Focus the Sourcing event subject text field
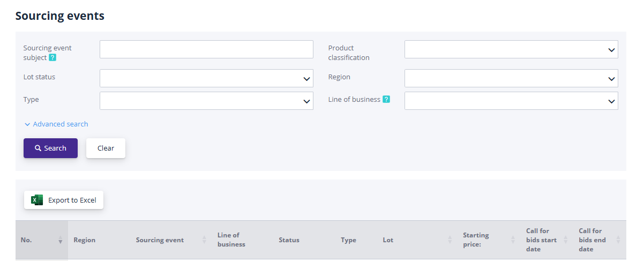The image size is (644, 261). (x=206, y=49)
